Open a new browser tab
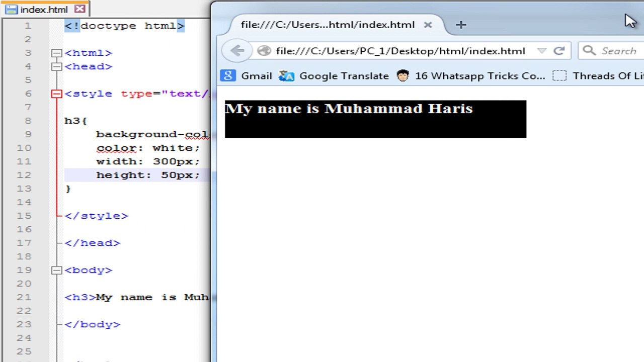 pos(461,25)
